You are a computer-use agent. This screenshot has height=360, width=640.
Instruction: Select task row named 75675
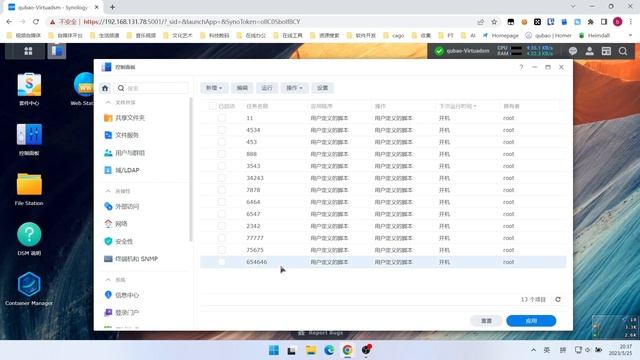point(383,250)
